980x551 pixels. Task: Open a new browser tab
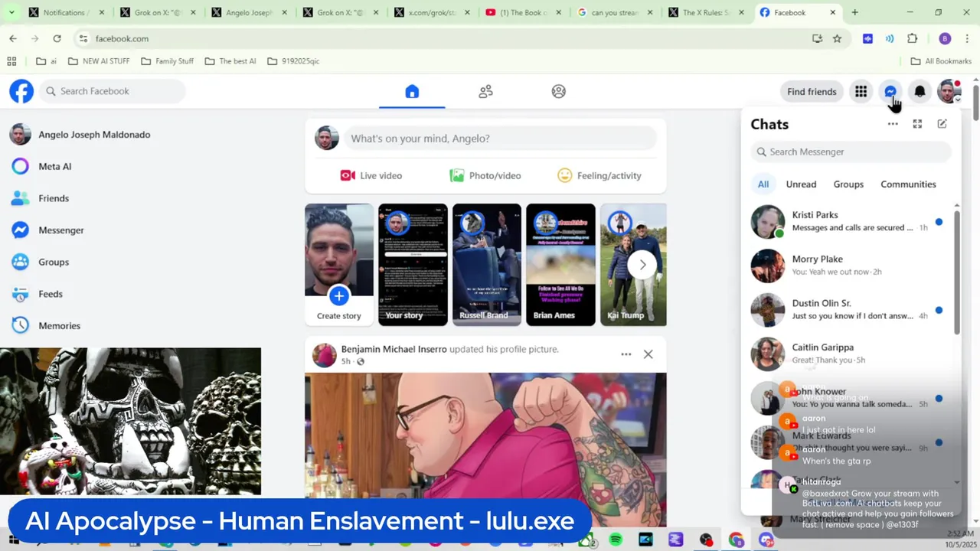pyautogui.click(x=854, y=12)
